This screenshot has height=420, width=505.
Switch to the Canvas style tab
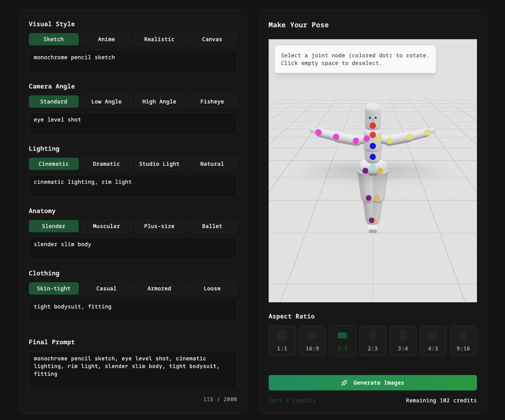tap(212, 39)
